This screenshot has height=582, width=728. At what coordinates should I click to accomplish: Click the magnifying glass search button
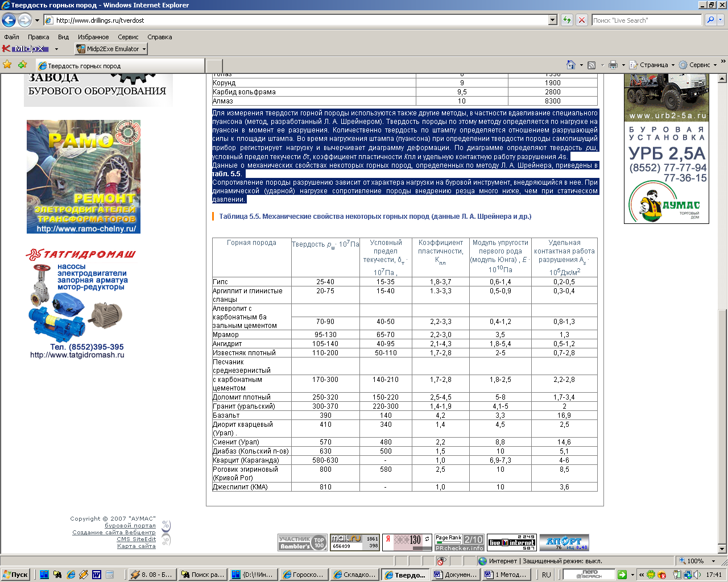pos(710,20)
